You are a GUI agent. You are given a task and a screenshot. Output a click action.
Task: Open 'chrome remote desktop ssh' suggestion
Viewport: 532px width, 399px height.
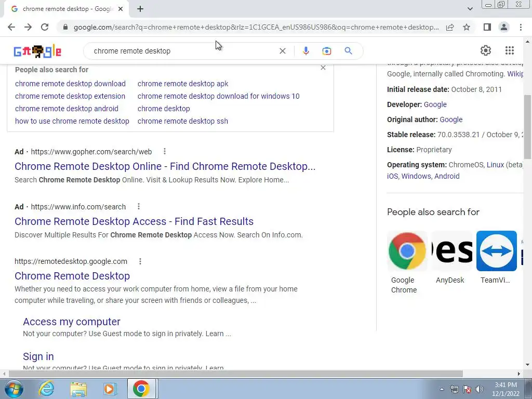[x=182, y=121]
